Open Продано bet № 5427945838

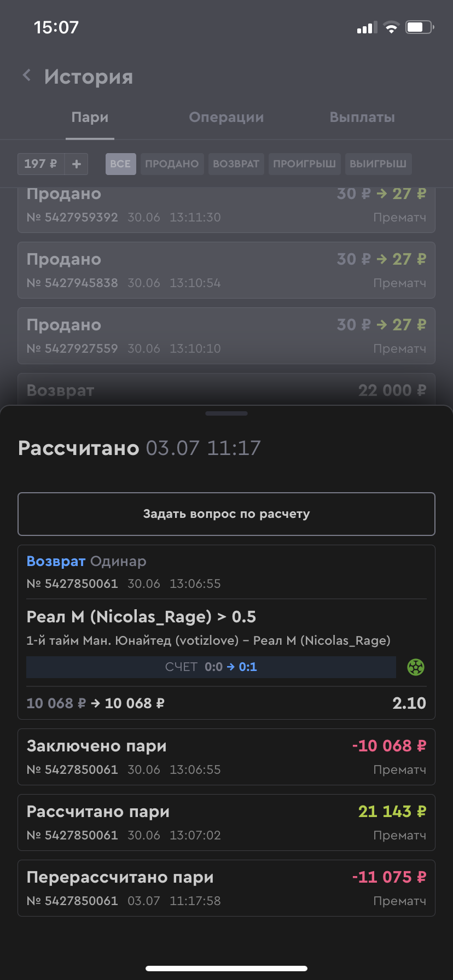(x=226, y=270)
